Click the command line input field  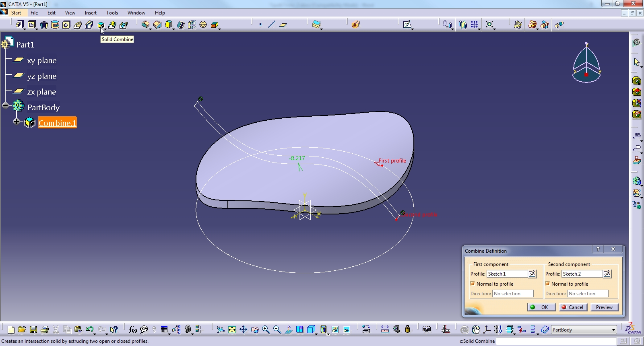[x=556, y=341]
